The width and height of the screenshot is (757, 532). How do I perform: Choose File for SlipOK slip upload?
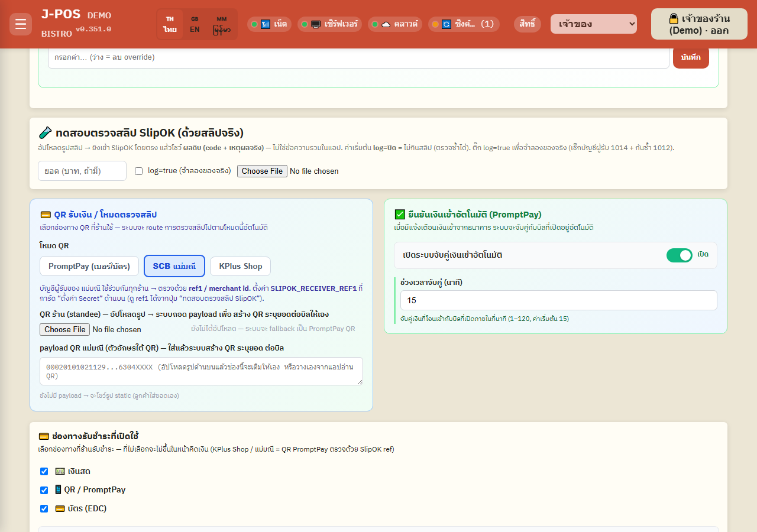(263, 171)
